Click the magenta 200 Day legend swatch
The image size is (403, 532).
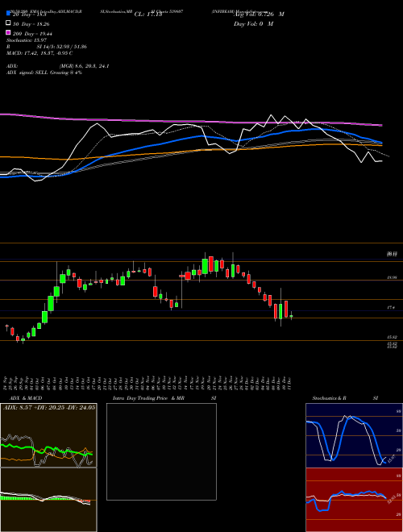[8, 32]
